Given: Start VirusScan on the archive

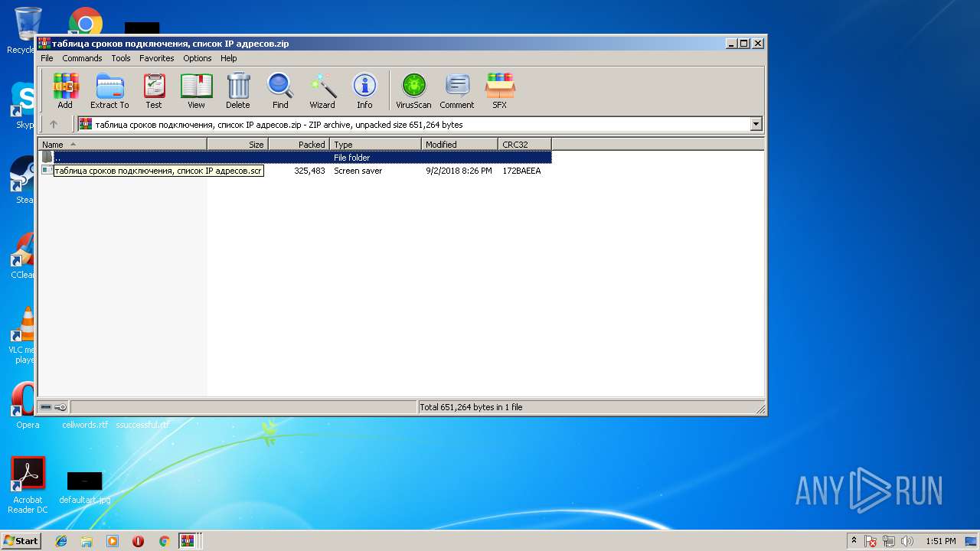Looking at the screenshot, I should (413, 91).
